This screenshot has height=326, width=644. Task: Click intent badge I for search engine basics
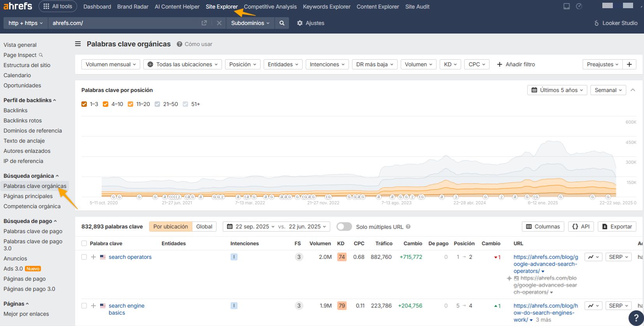pyautogui.click(x=234, y=306)
